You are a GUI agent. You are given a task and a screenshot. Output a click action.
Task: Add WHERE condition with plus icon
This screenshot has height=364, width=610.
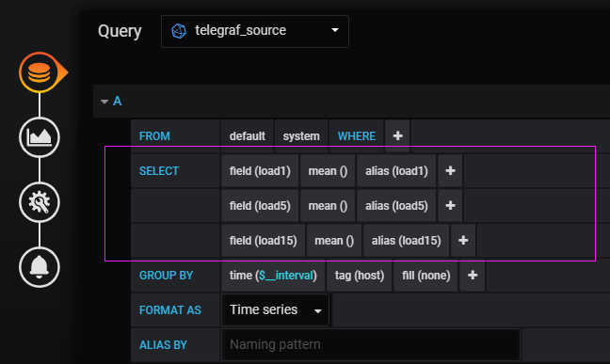coord(397,135)
